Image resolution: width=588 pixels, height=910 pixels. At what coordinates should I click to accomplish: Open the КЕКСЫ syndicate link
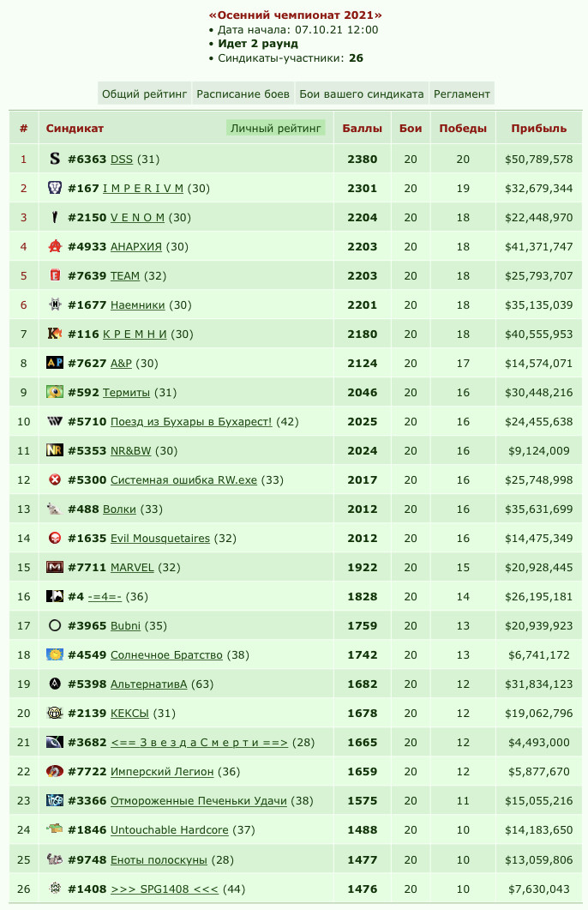[x=130, y=714]
